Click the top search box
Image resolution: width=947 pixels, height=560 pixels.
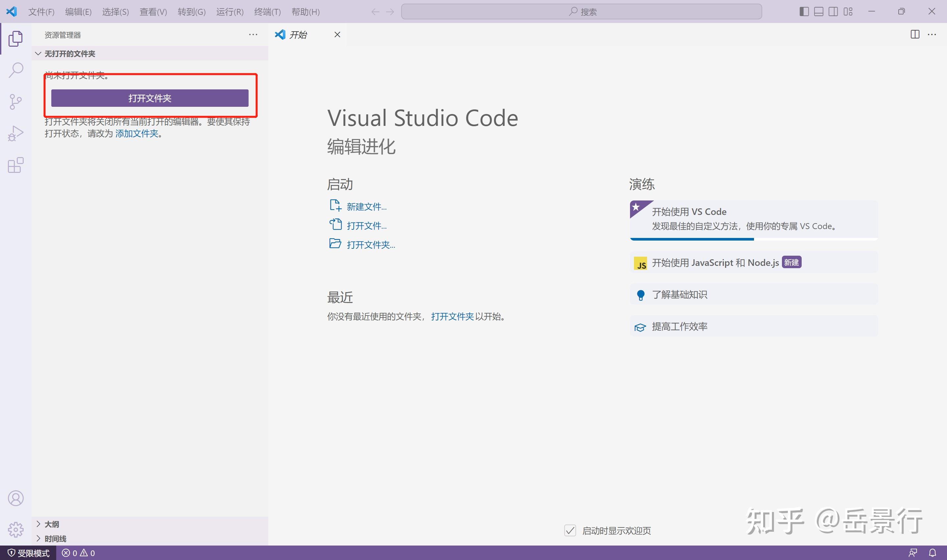pyautogui.click(x=581, y=11)
